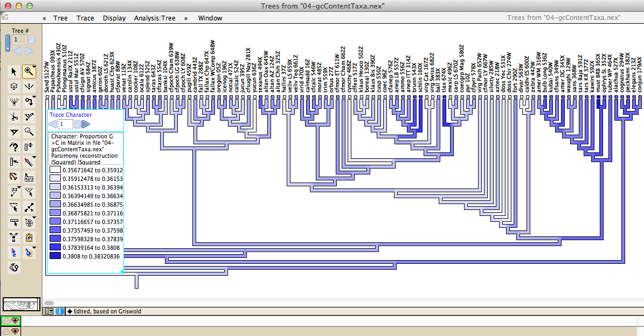The width and height of the screenshot is (644, 336).
Task: Open the text listing icon beside info button
Action: point(49,311)
